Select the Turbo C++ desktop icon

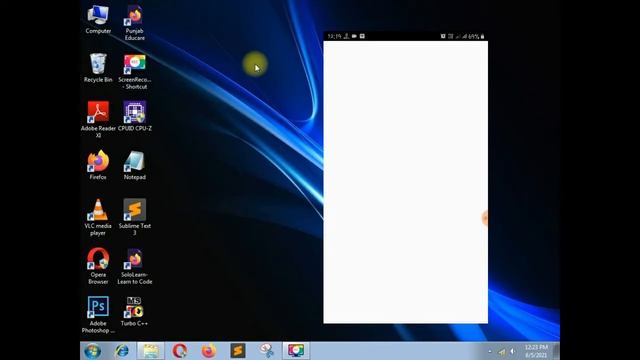tap(134, 311)
